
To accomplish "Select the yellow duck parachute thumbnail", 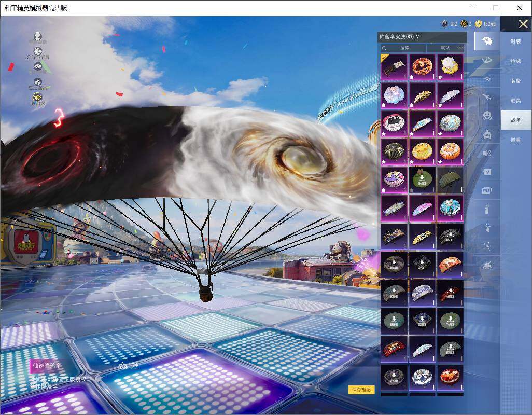I will point(422,151).
